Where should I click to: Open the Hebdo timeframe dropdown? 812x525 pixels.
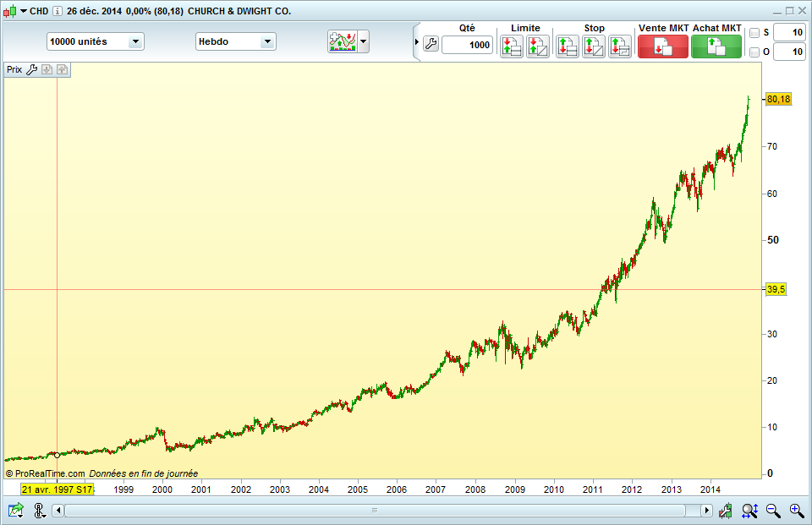point(236,42)
